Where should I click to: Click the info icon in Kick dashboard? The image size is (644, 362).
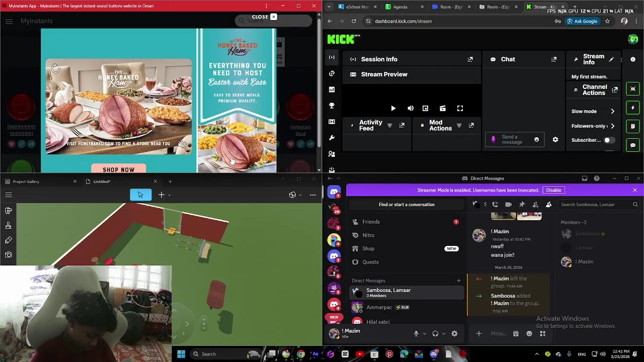click(633, 59)
